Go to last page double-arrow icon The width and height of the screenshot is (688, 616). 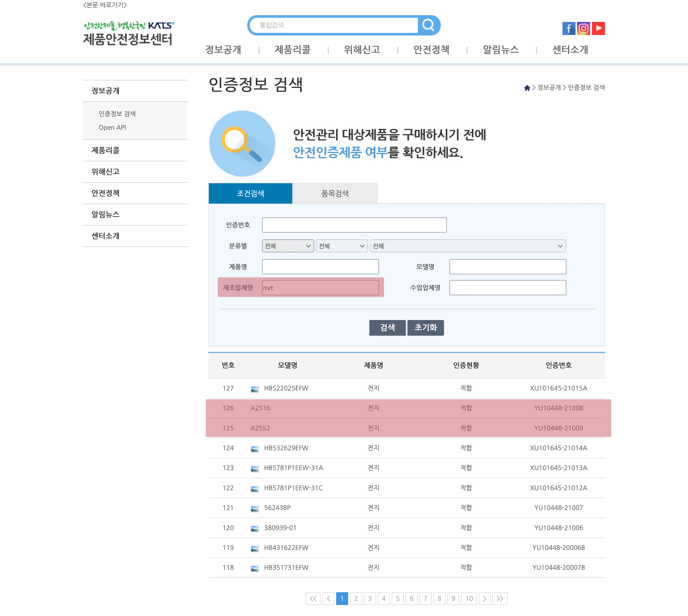[x=500, y=599]
